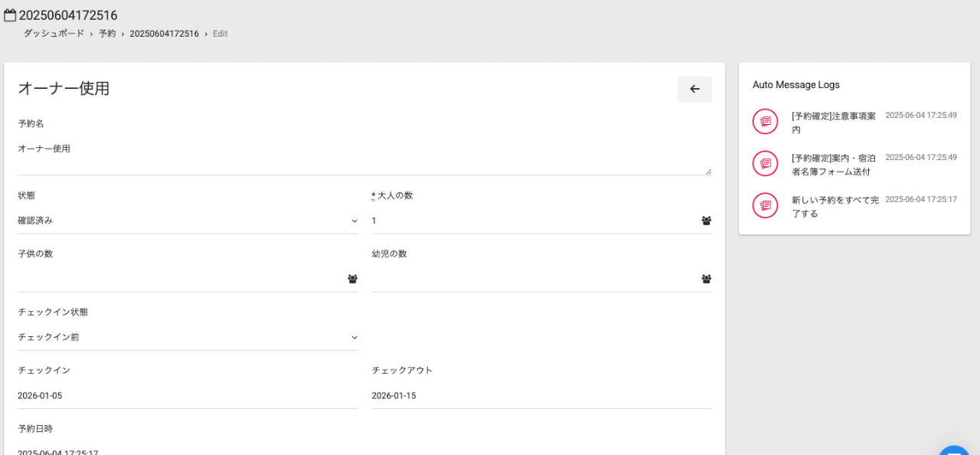Open the 状態 dropdown showing 確認済み
Image resolution: width=980 pixels, height=455 pixels.
188,221
